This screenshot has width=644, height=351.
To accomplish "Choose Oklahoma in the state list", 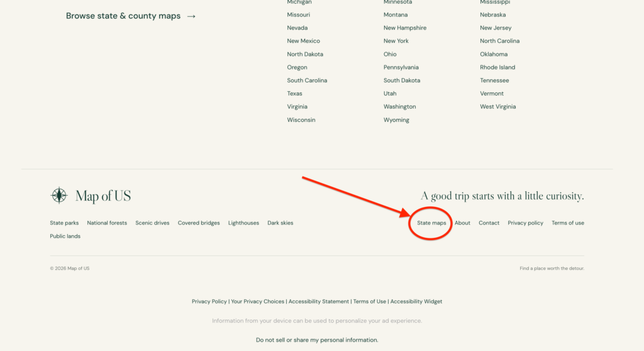I will tap(494, 54).
